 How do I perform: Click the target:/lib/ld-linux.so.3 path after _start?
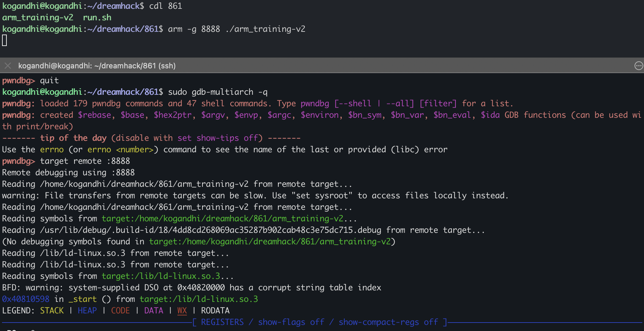click(x=199, y=299)
